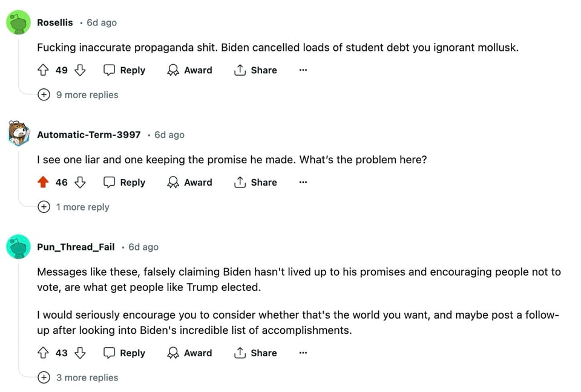The image size is (581, 392).
Task: Downvote Automatic-Term-3997's comment
Action: pyautogui.click(x=80, y=183)
